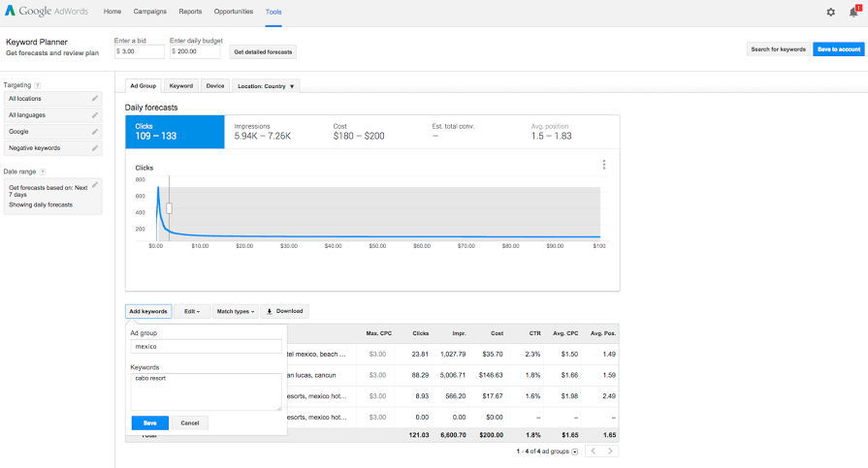This screenshot has height=468, width=868.
Task: Click the Ad group name input field
Action: 206,346
